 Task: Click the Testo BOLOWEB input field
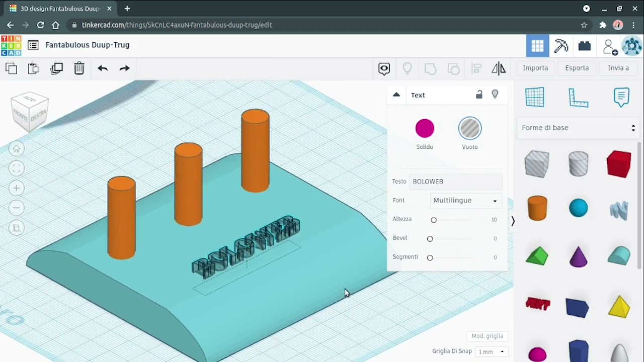tap(455, 182)
